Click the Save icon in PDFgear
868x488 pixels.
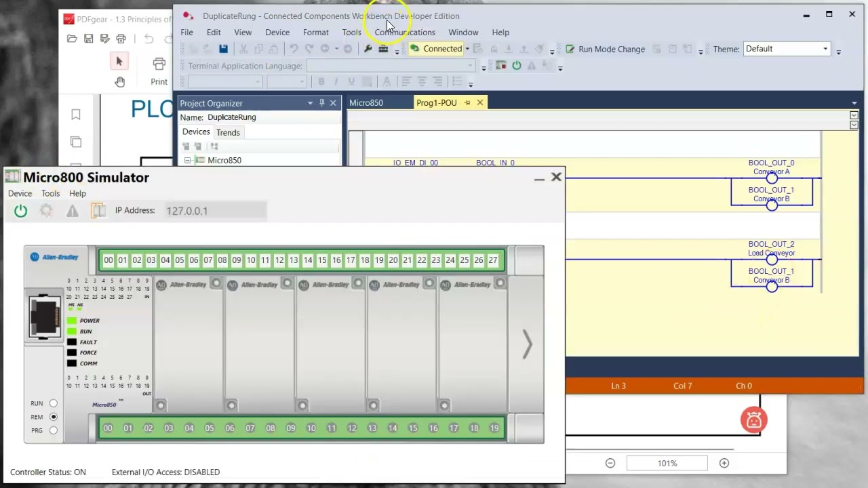tap(88, 39)
